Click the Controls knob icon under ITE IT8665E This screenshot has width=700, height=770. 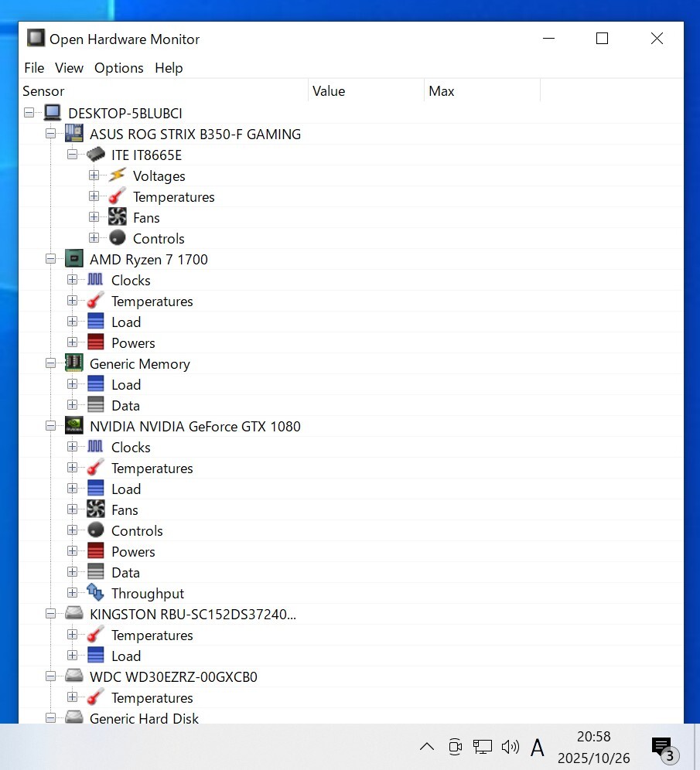click(x=118, y=237)
